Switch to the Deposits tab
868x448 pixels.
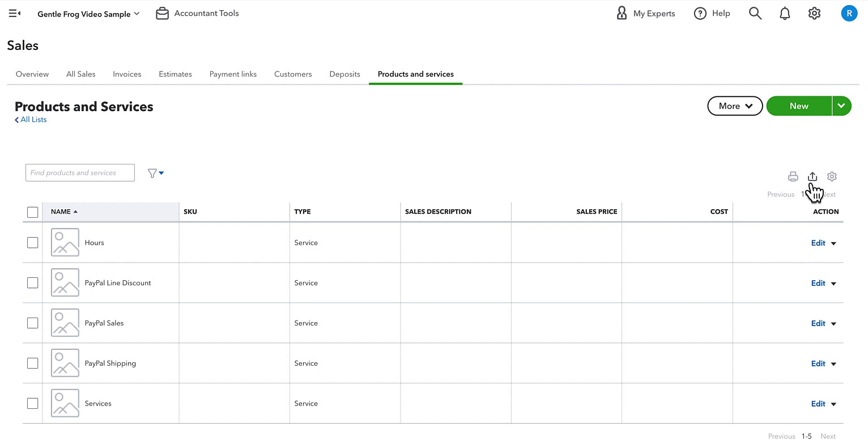[344, 74]
